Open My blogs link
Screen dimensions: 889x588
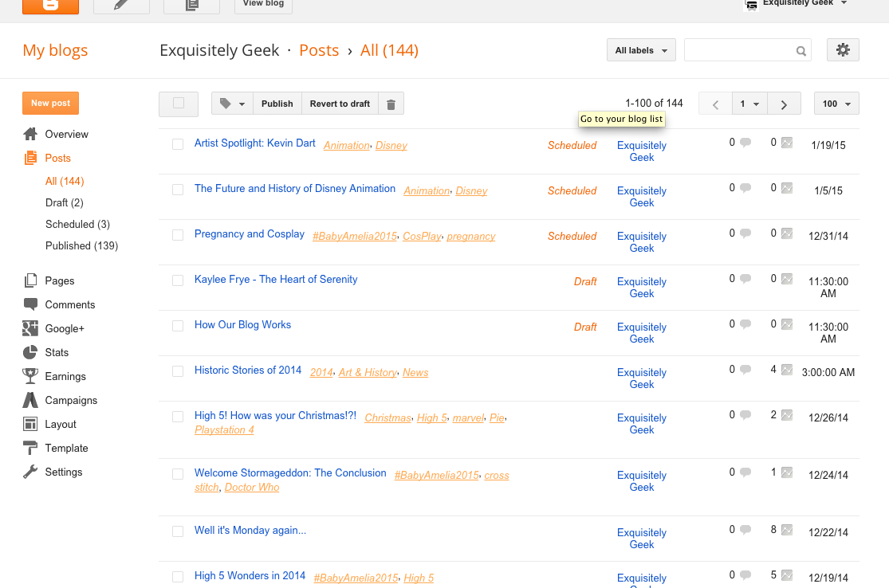point(55,50)
